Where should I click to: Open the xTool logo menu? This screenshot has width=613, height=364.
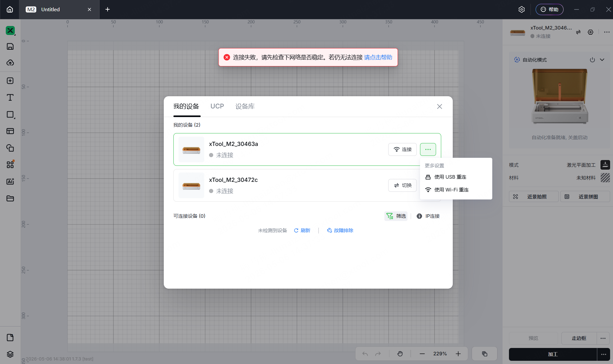tap(10, 30)
